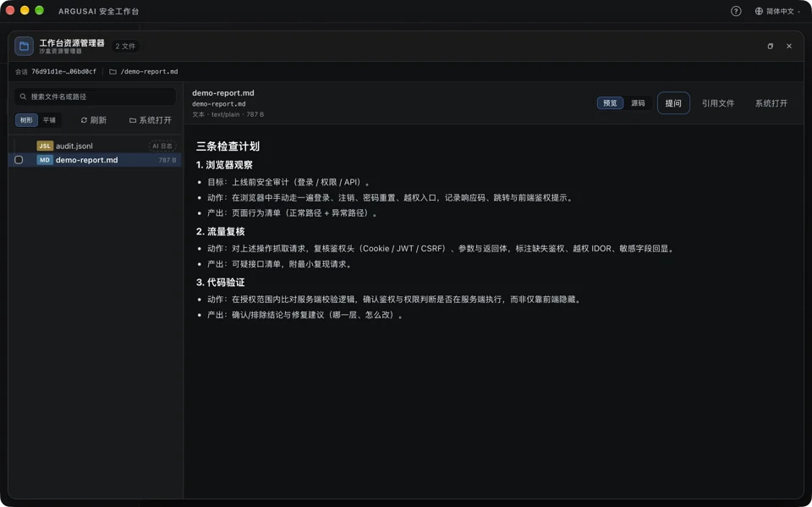The height and width of the screenshot is (507, 812).
Task: Click the search magnifier icon
Action: pos(24,96)
